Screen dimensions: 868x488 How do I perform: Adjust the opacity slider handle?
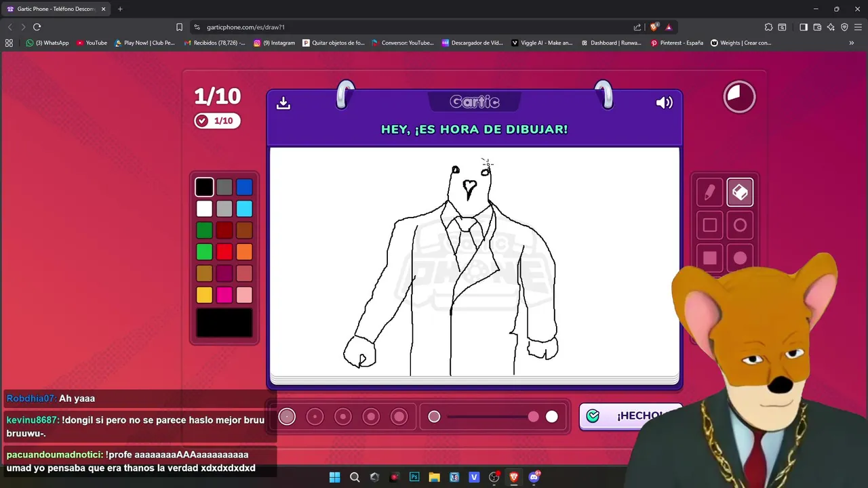(x=534, y=417)
